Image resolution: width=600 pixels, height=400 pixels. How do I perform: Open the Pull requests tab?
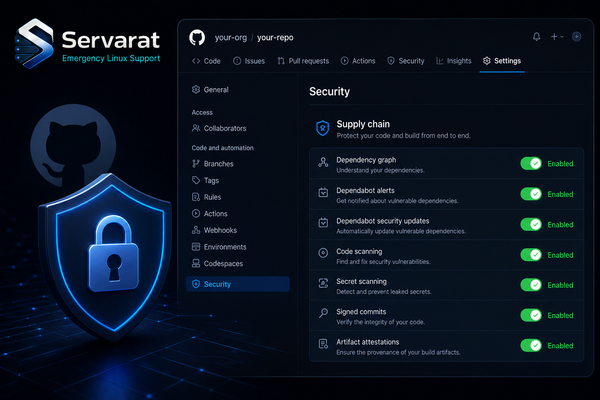(303, 61)
